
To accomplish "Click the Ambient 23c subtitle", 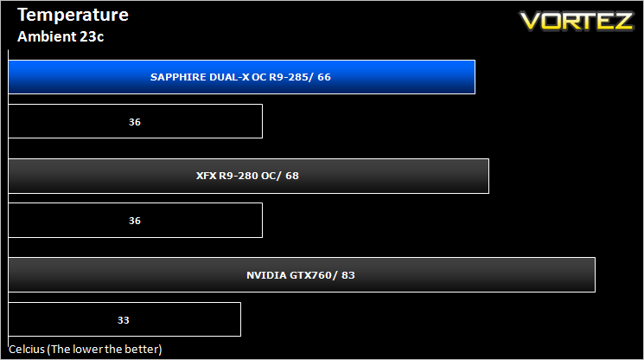I will click(x=61, y=36).
